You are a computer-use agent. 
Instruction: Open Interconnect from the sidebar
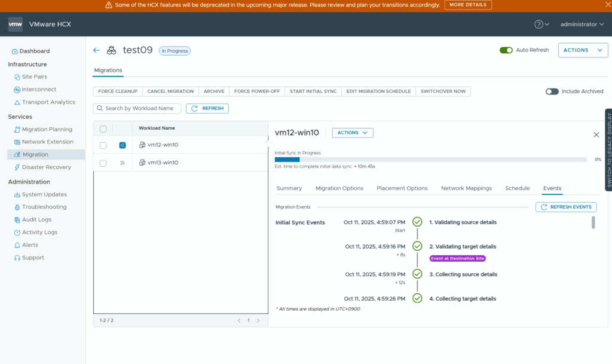[39, 90]
